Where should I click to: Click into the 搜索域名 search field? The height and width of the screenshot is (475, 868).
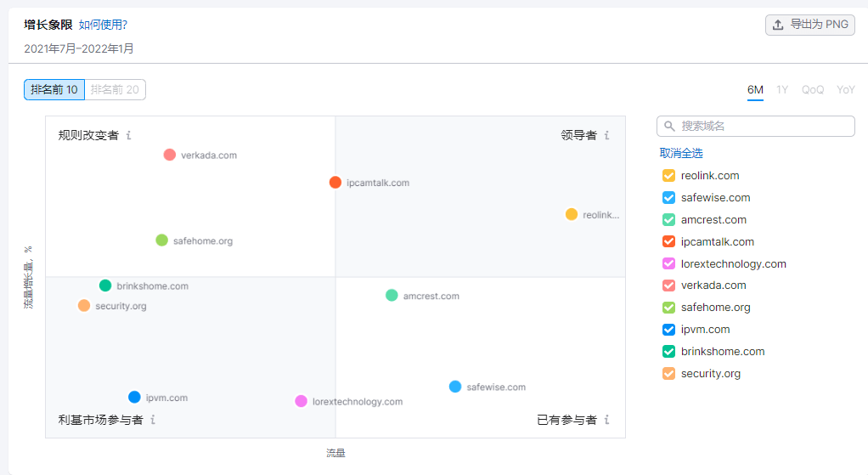tap(756, 127)
